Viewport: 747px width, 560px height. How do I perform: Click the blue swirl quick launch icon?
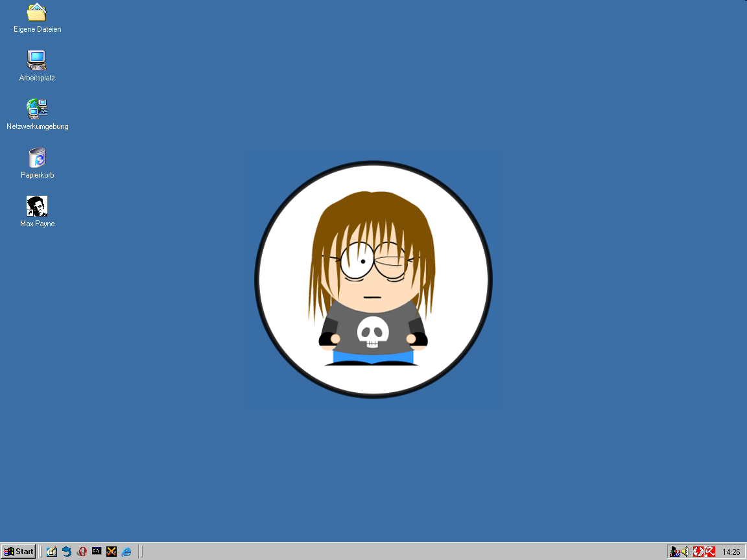[x=67, y=552]
